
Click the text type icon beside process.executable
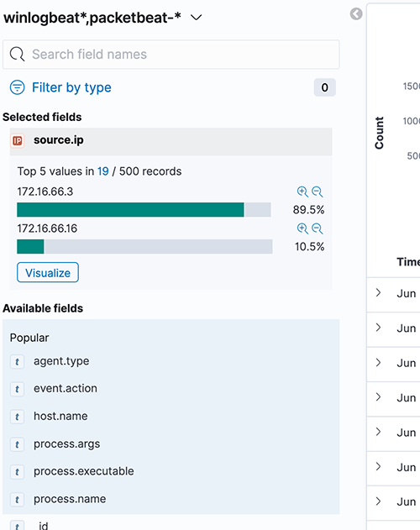17,471
